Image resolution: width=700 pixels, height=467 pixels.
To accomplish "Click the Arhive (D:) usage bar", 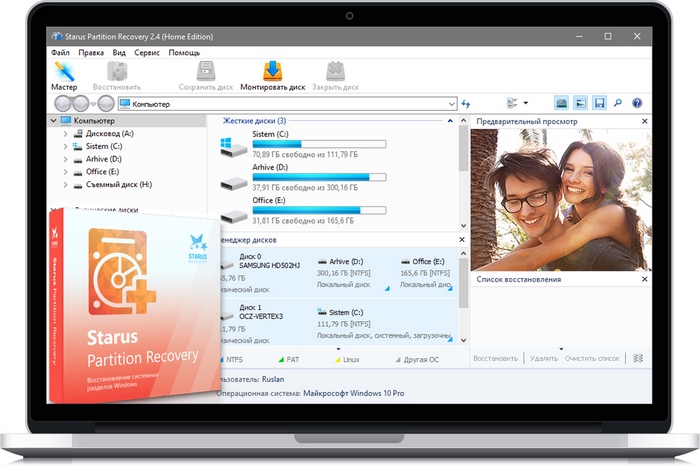I will 319,177.
